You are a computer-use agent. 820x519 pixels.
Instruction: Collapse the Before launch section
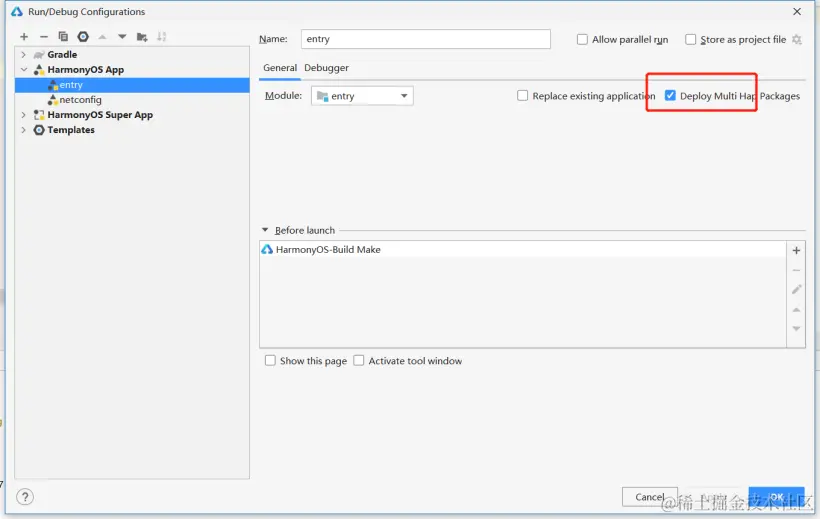click(x=265, y=230)
